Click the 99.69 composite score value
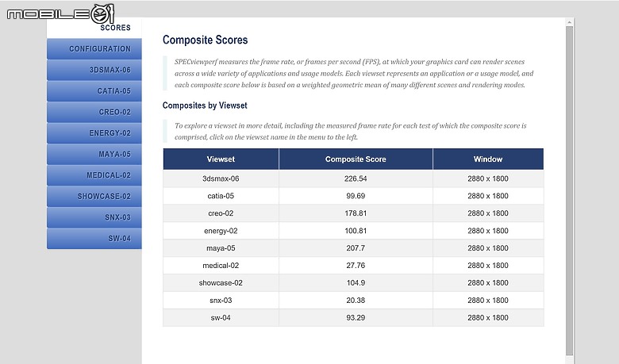Image resolution: width=619 pixels, height=364 pixels. (356, 196)
